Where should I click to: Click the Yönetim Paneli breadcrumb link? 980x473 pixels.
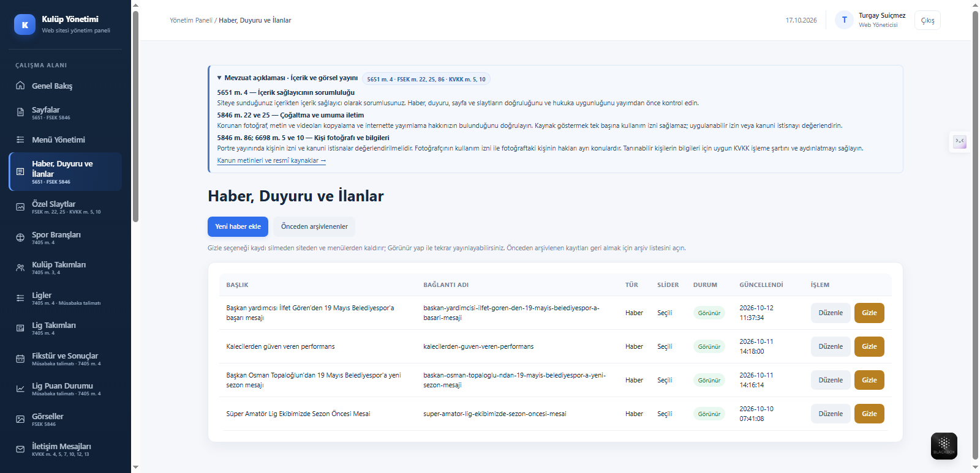pos(191,20)
